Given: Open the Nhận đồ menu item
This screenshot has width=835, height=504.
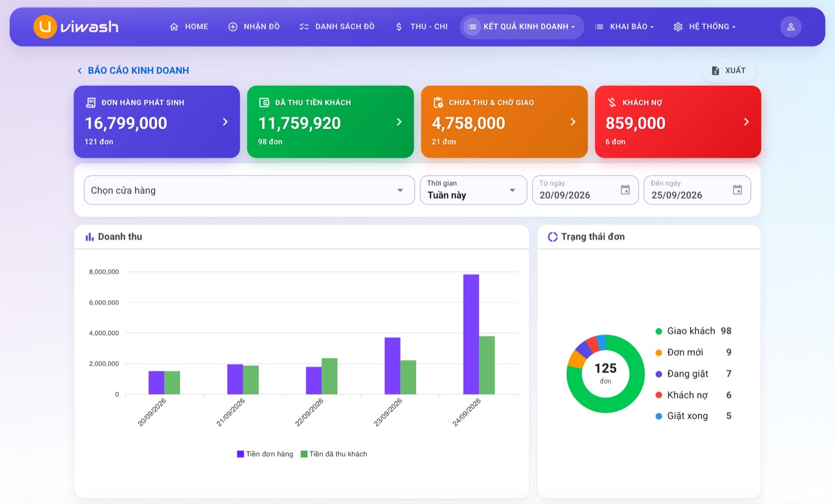Looking at the screenshot, I should coord(254,27).
